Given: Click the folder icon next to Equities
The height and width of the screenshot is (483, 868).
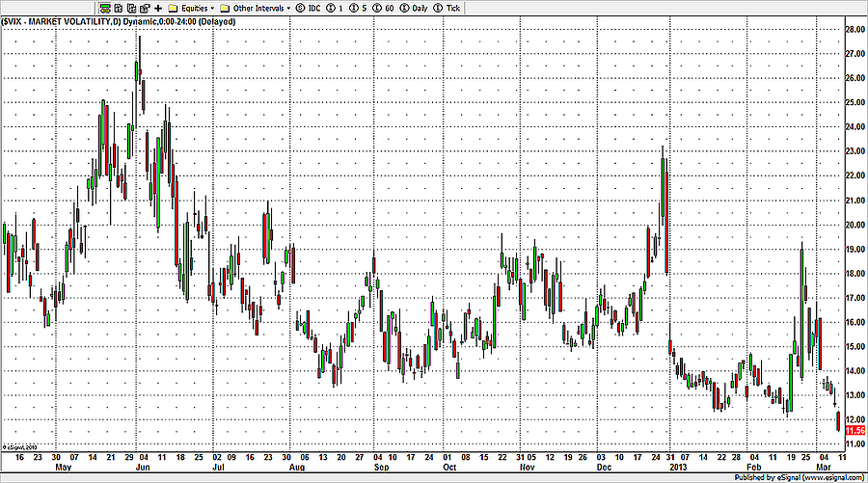Looking at the screenshot, I should pos(174,7).
